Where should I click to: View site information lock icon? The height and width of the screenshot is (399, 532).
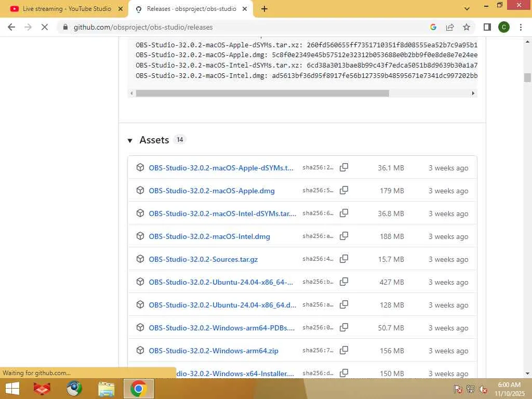pos(65,27)
